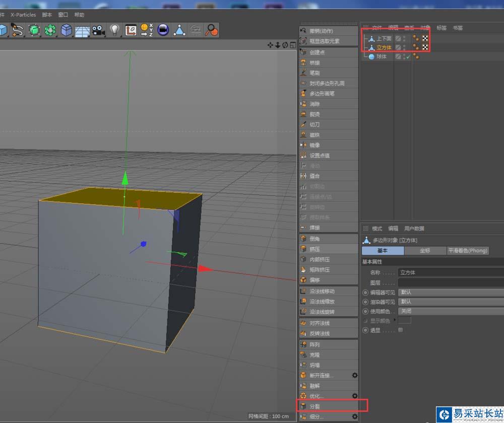
Task: Toggle visibility dots for 立方体 object
Action: (404, 47)
